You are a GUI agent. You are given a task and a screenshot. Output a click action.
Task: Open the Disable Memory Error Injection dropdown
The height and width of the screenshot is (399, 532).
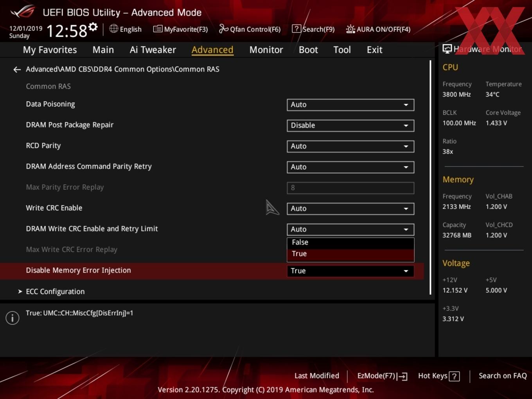(x=350, y=271)
